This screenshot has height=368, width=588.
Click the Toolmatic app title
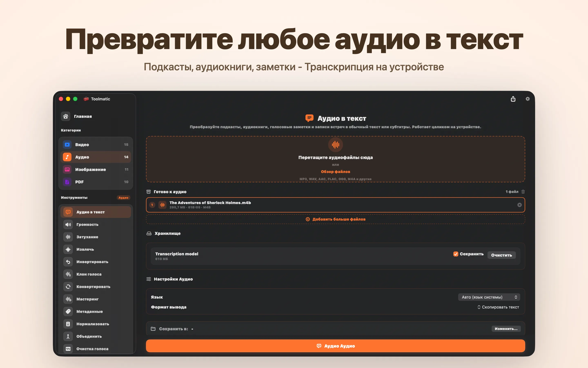pos(100,99)
